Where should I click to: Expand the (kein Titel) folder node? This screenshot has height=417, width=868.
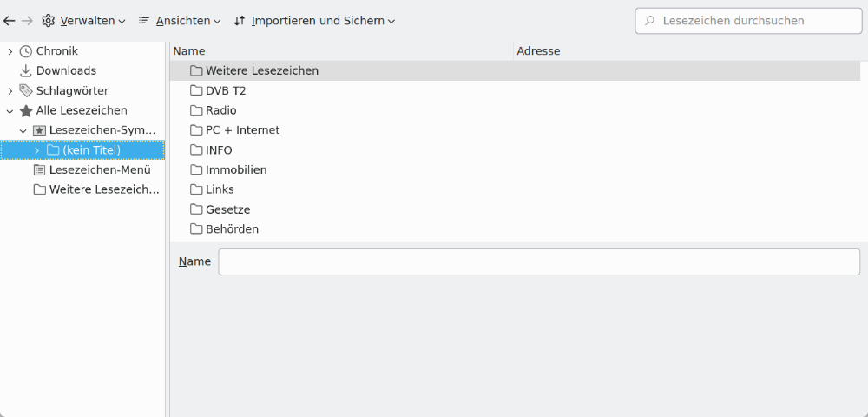click(36, 150)
